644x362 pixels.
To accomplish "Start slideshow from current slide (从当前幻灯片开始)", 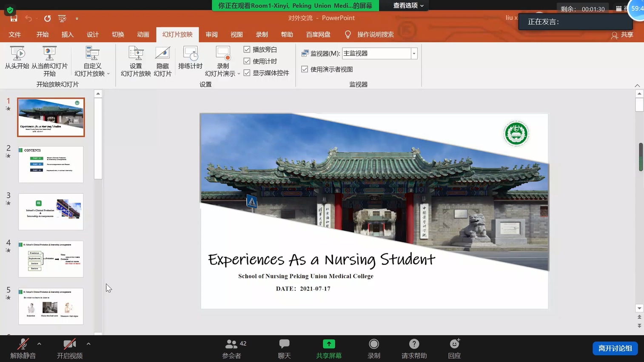I will coord(49,54).
